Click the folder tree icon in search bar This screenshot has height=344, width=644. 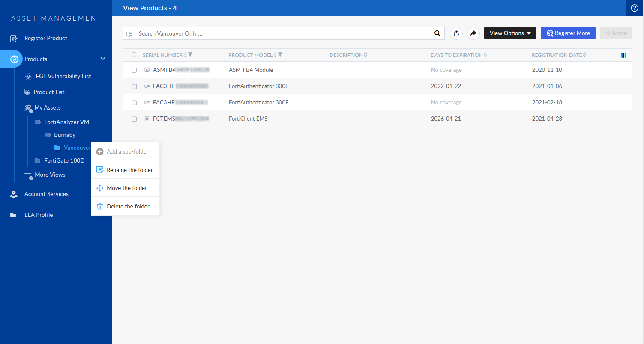point(129,34)
